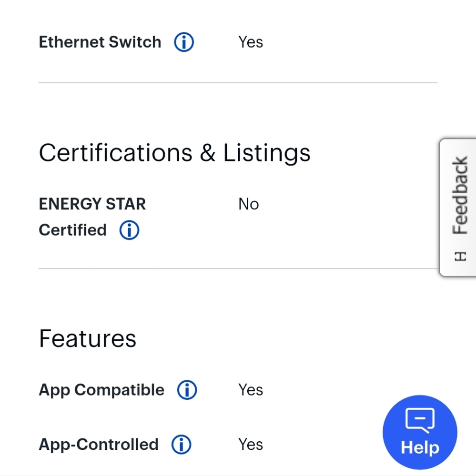
Task: Open the blue Help chat button
Action: pyautogui.click(x=420, y=432)
